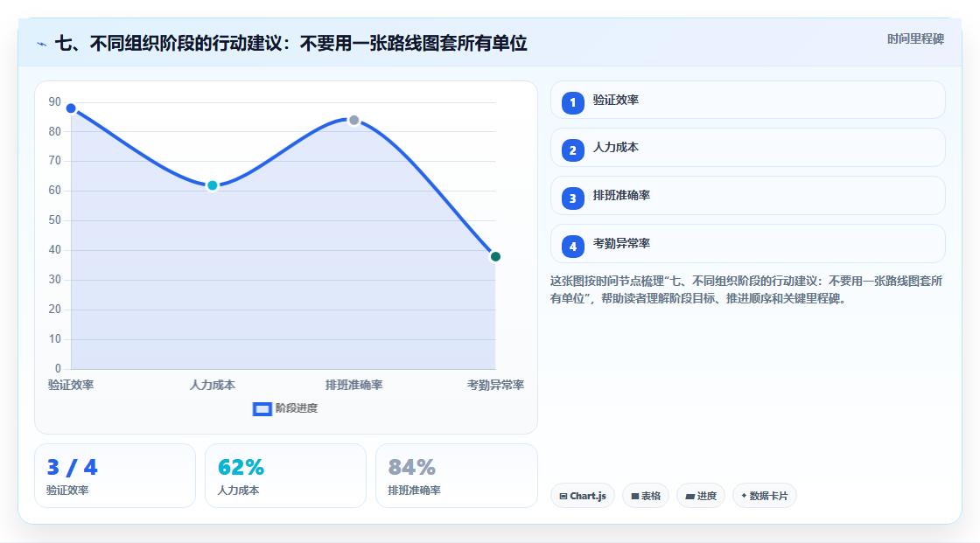This screenshot has width=980, height=543.
Task: Click the y-axis value 90
Action: pos(55,101)
